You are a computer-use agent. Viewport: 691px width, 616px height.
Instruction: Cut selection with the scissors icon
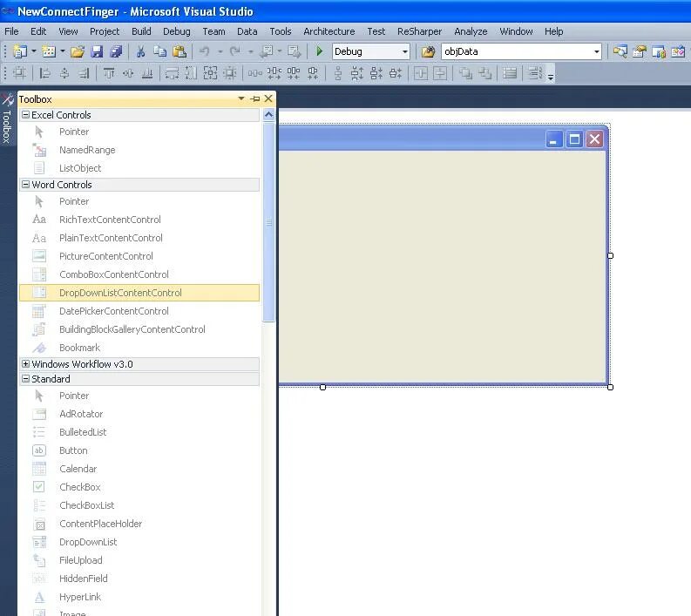click(140, 51)
